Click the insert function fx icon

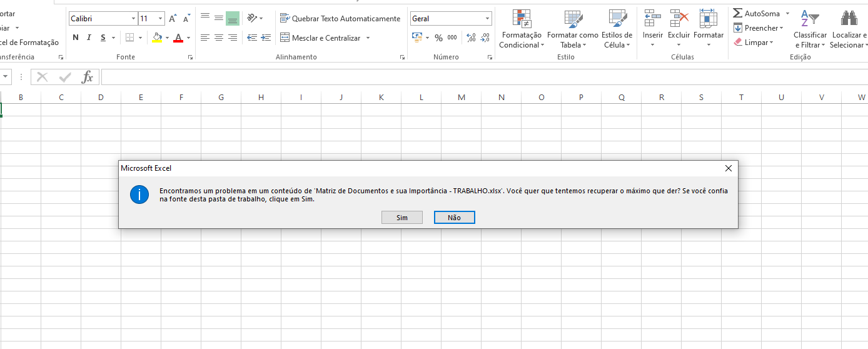[88, 77]
